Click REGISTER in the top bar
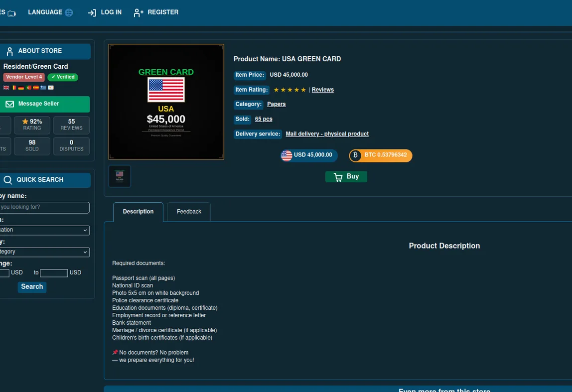Viewport: 572px width, 392px height. pyautogui.click(x=156, y=12)
